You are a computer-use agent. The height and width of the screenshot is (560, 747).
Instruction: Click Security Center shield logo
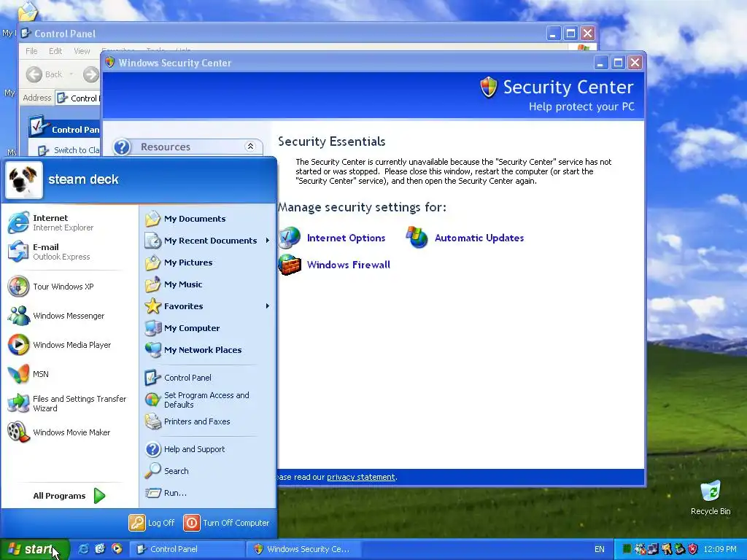click(488, 87)
